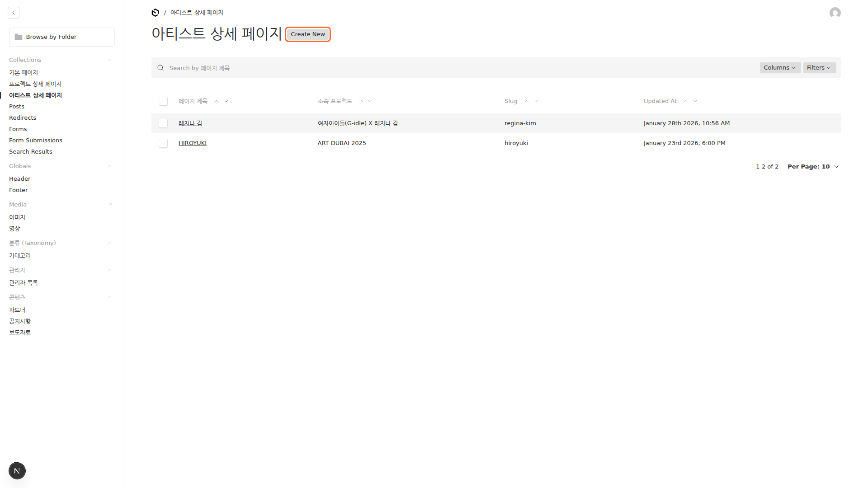
Task: Go to Posts collection
Action: point(17,107)
